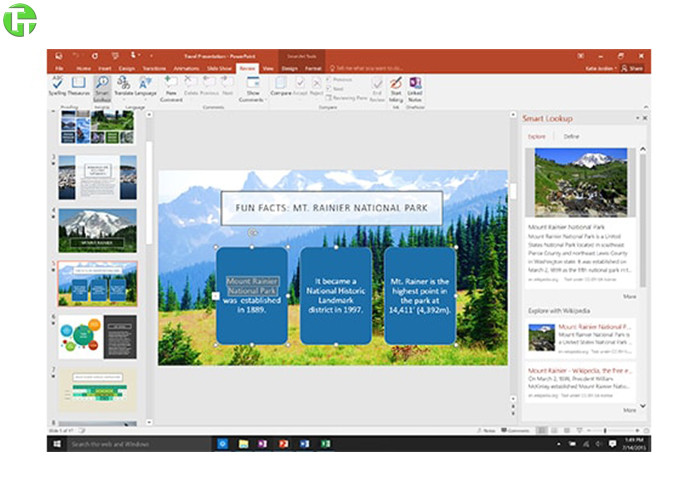
Task: Click the Compare presentations icon
Action: (279, 84)
